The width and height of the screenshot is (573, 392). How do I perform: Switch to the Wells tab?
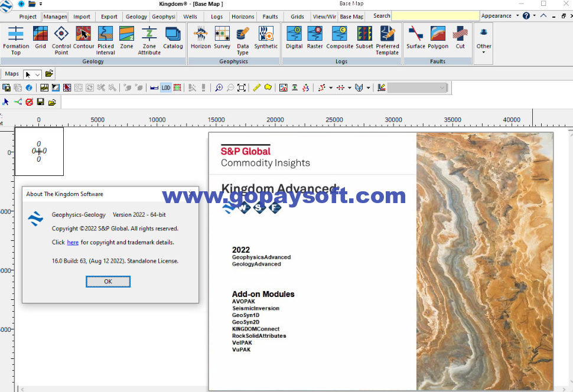[190, 17]
